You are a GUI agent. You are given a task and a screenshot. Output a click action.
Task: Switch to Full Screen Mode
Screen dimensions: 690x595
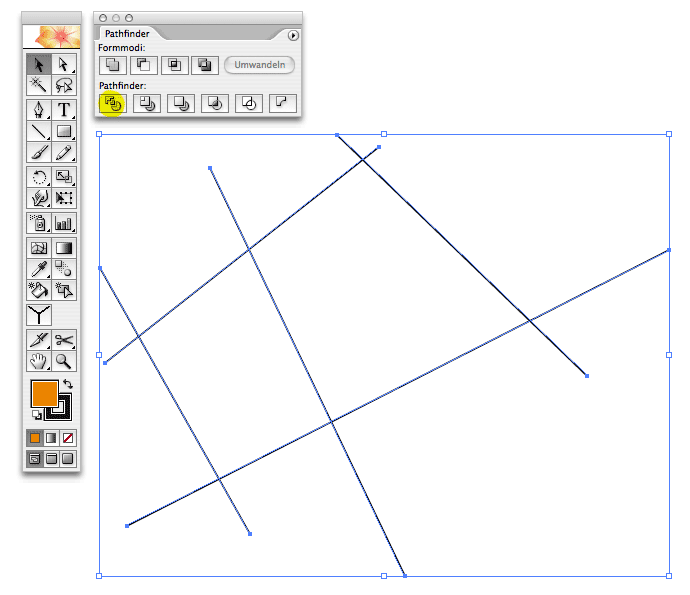68,459
